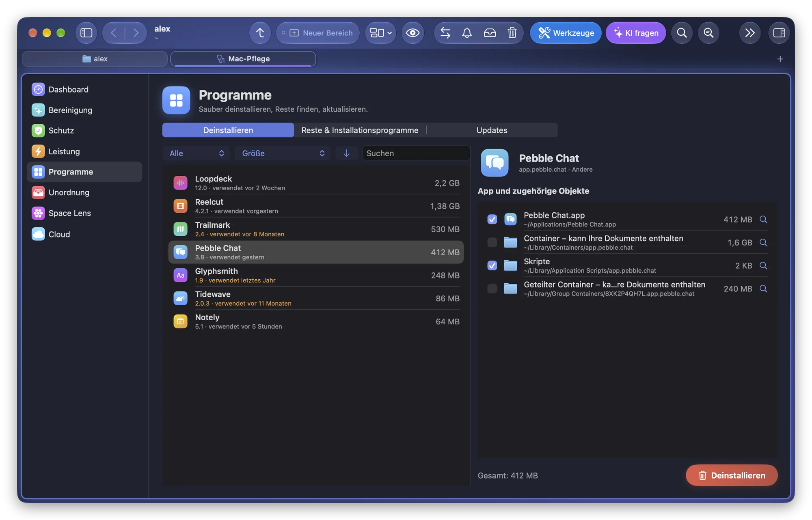Click the eye preview icon
The width and height of the screenshot is (812, 520).
[412, 33]
